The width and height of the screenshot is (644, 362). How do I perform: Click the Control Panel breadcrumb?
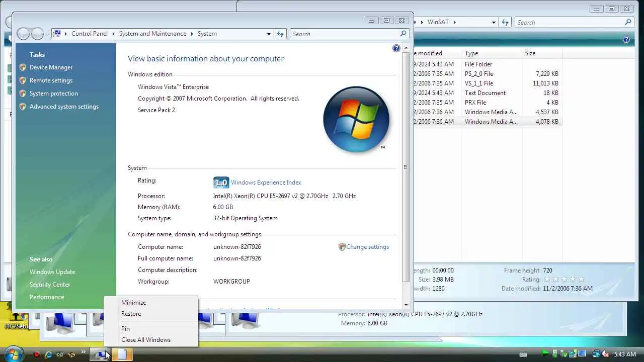click(90, 34)
